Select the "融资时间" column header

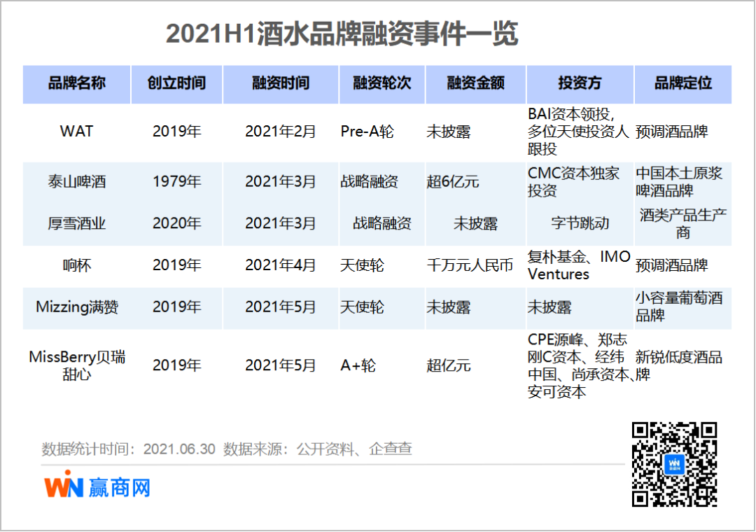[x=281, y=83]
